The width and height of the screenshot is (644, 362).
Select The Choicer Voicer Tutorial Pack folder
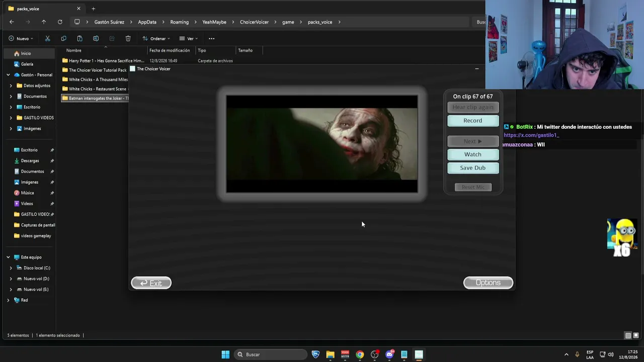point(95,70)
